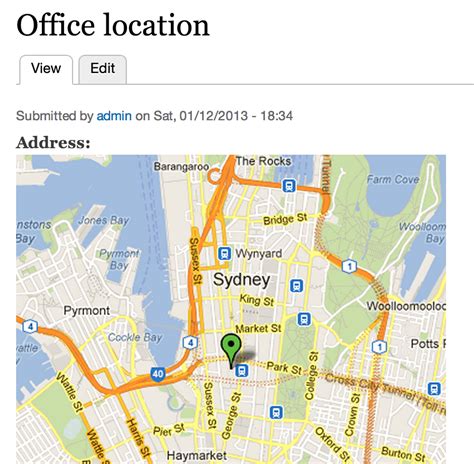Click the Office location page title
474x464 pixels.
(113, 25)
